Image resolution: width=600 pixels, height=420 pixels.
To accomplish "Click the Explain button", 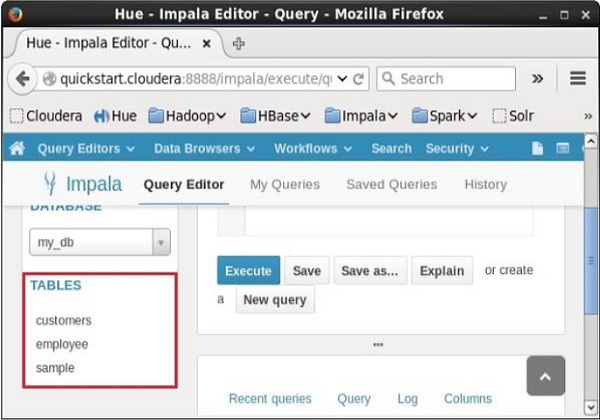I will click(441, 271).
